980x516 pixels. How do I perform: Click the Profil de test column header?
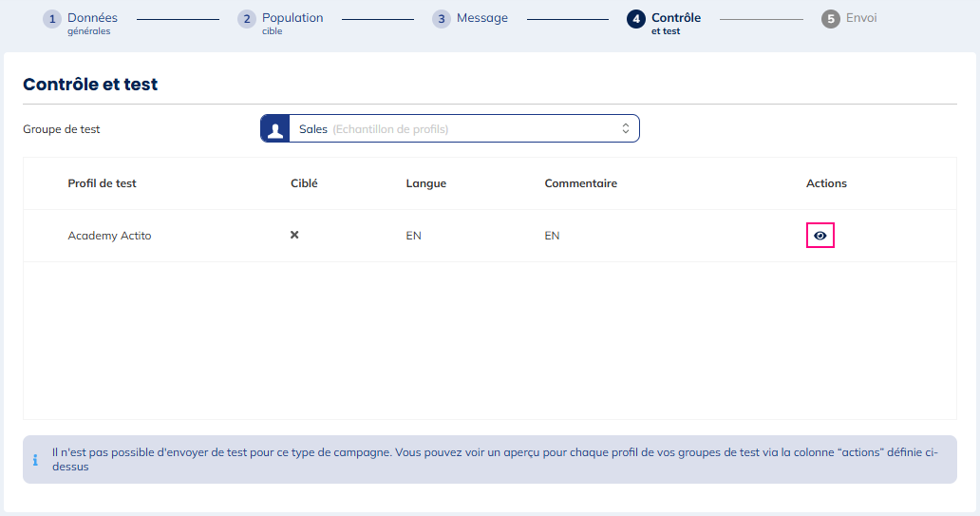pos(102,183)
